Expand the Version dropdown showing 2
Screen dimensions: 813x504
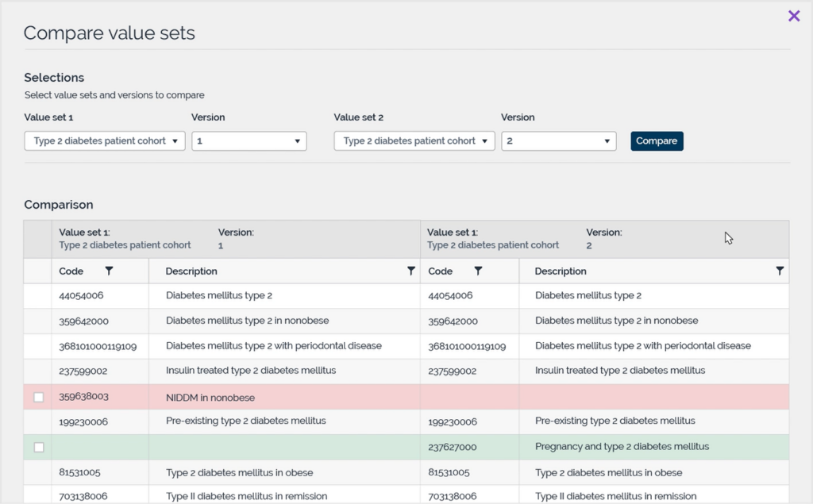558,140
